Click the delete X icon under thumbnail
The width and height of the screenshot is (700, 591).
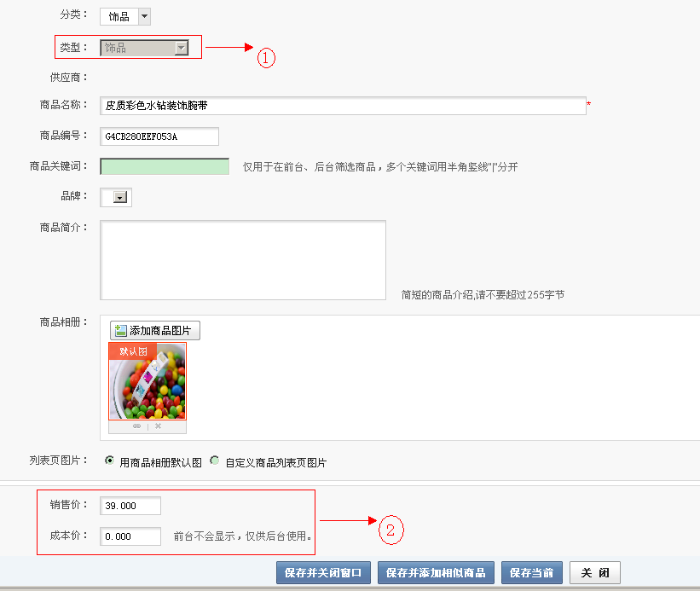click(158, 426)
